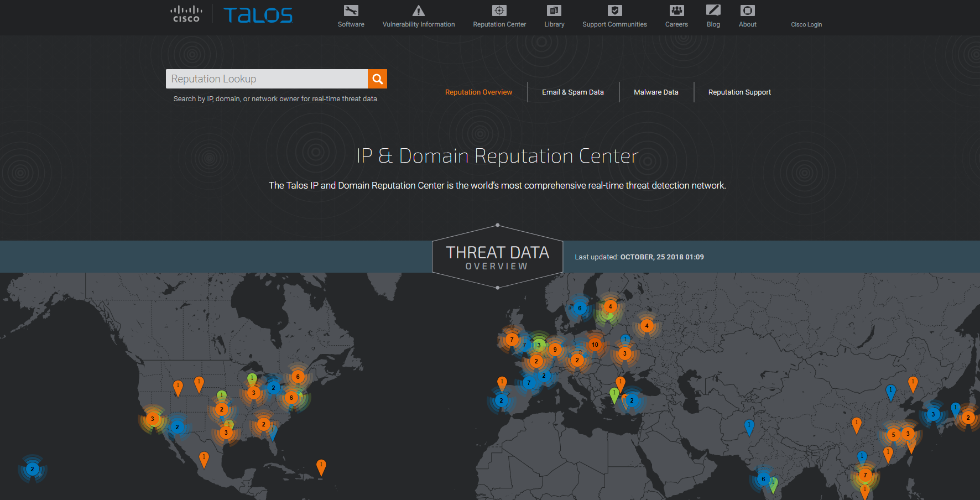This screenshot has height=500, width=980.
Task: Focus the Reputation Lookup search field
Action: click(x=267, y=79)
